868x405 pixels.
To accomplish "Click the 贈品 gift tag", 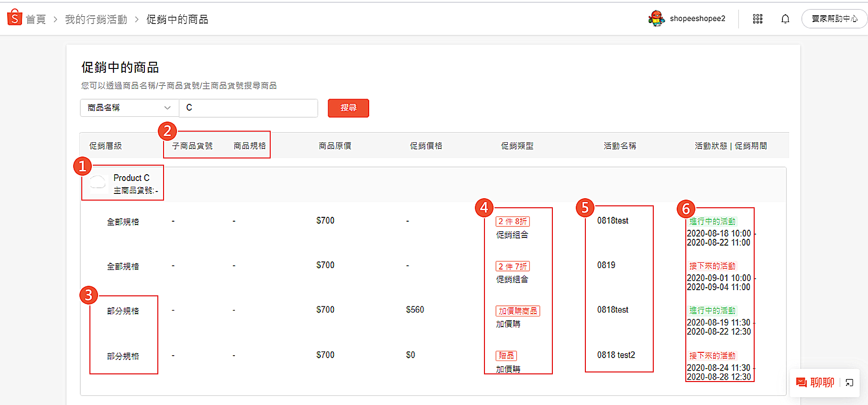I will click(x=506, y=355).
